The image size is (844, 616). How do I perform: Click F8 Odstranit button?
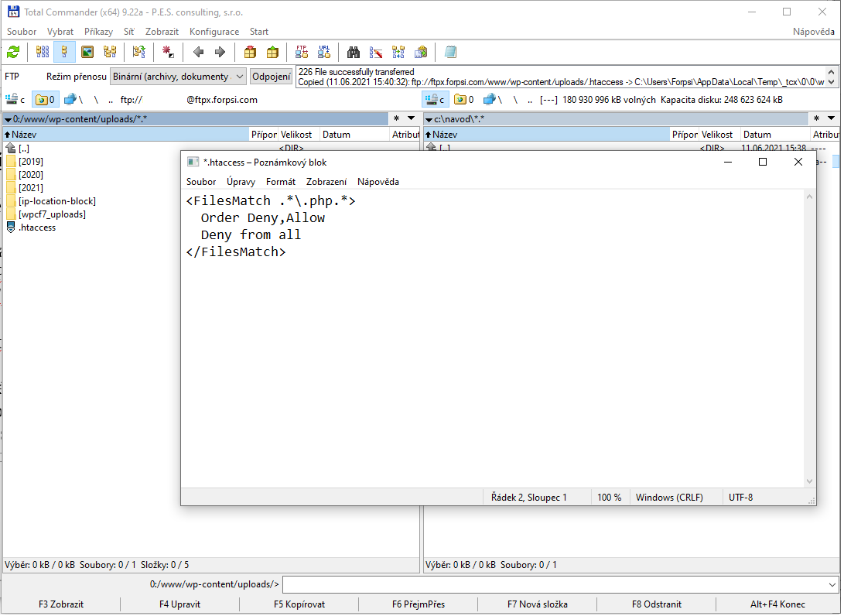657,604
